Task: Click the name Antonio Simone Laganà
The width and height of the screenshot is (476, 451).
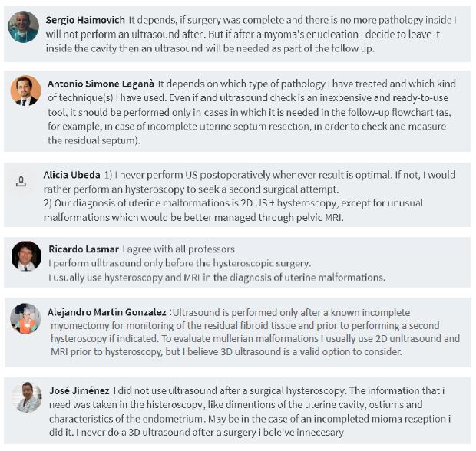Action: (101, 83)
